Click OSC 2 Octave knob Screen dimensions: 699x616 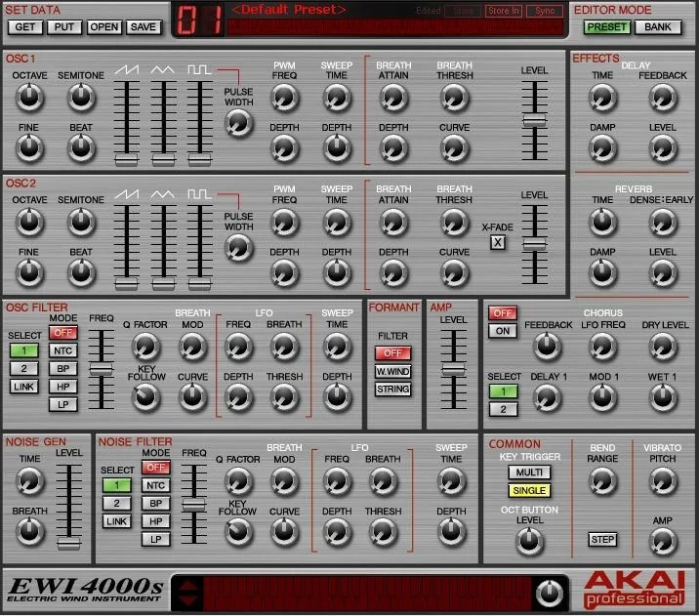pyautogui.click(x=29, y=223)
